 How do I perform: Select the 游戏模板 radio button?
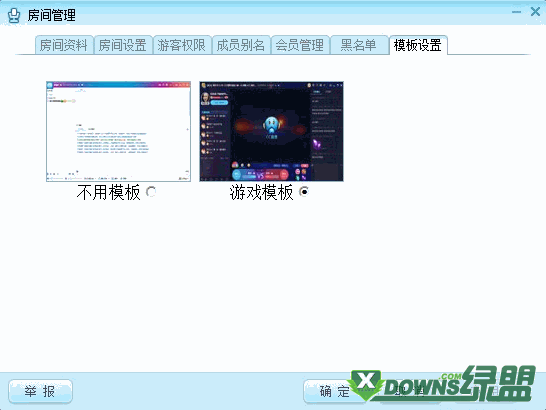(x=304, y=192)
